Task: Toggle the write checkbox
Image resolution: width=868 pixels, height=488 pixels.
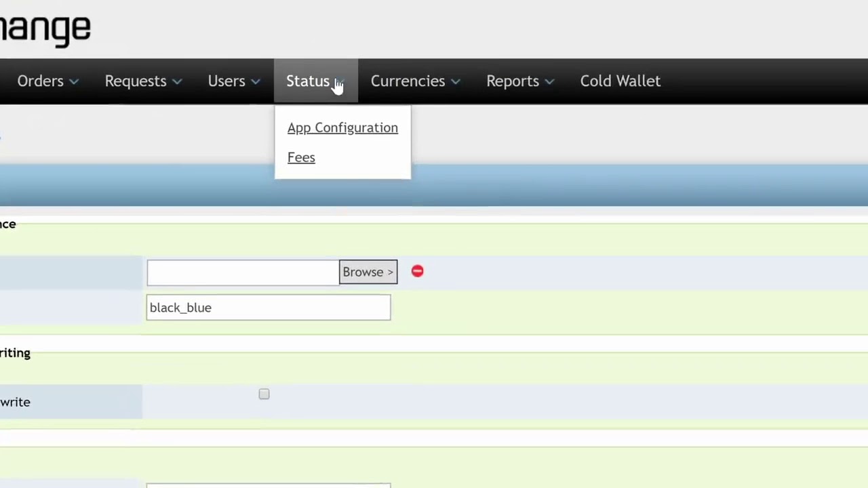Action: pyautogui.click(x=264, y=394)
